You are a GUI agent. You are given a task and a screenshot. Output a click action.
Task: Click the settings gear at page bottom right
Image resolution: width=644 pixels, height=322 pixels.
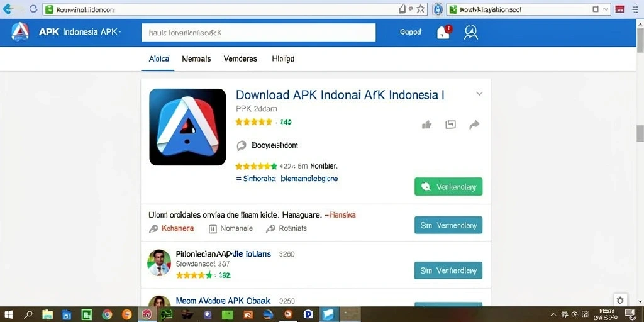(619, 300)
